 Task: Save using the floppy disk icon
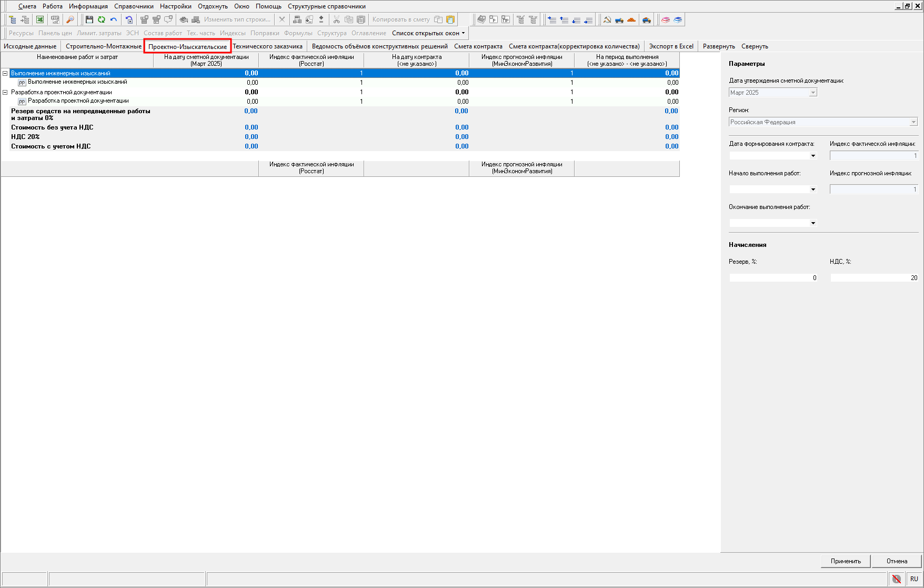click(x=89, y=19)
